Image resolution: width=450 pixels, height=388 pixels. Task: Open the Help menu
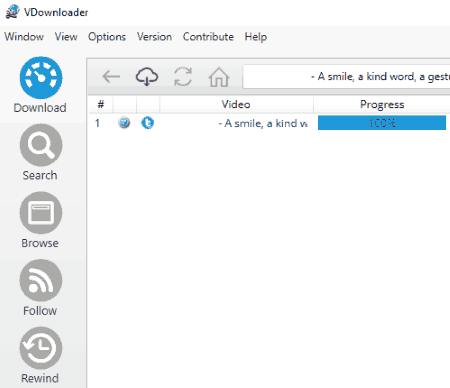pos(256,37)
